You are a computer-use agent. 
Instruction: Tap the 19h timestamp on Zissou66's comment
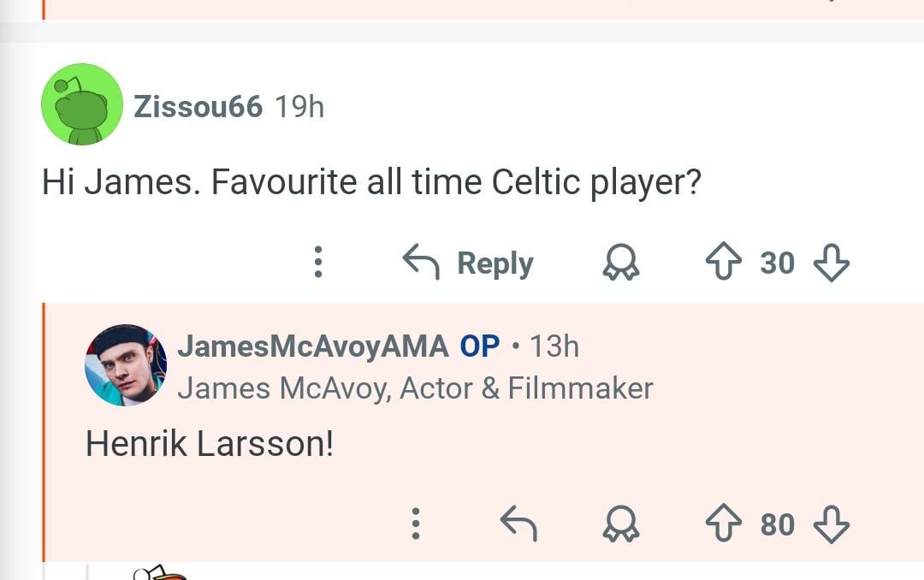pyautogui.click(x=299, y=107)
